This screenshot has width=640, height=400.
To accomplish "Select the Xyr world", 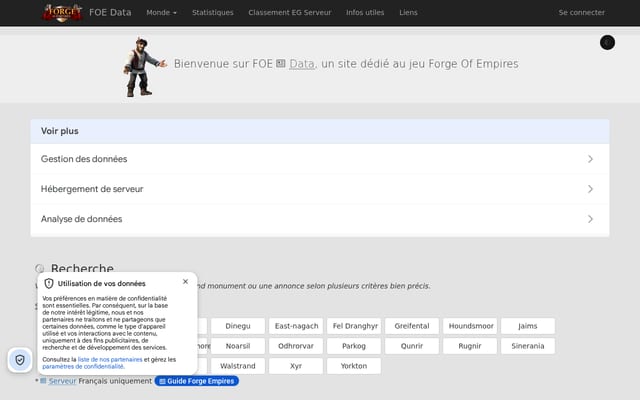I will (296, 366).
